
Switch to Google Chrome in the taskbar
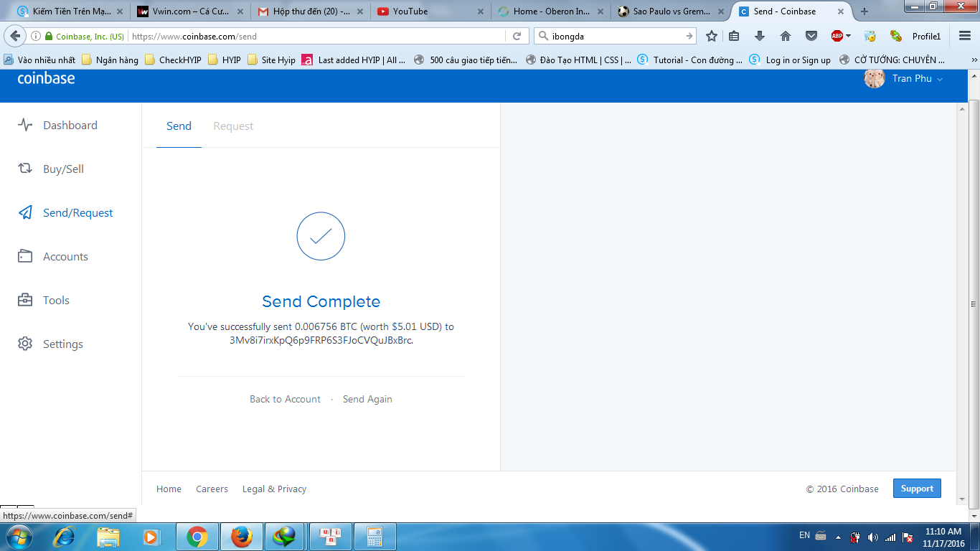[x=197, y=537]
